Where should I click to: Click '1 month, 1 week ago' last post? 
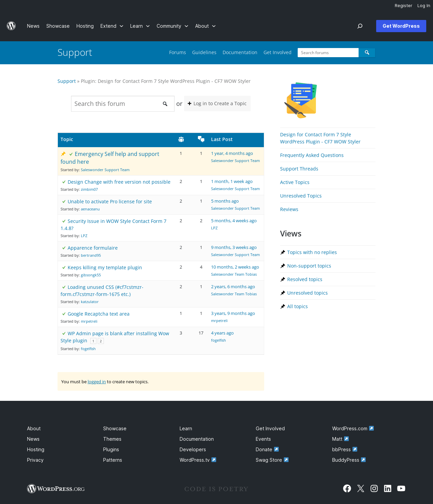click(232, 182)
